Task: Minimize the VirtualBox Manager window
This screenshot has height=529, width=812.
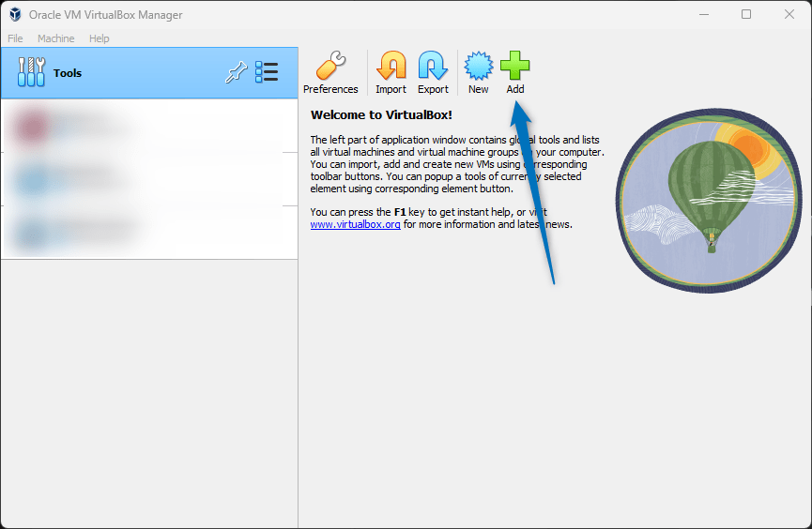Action: [704, 14]
